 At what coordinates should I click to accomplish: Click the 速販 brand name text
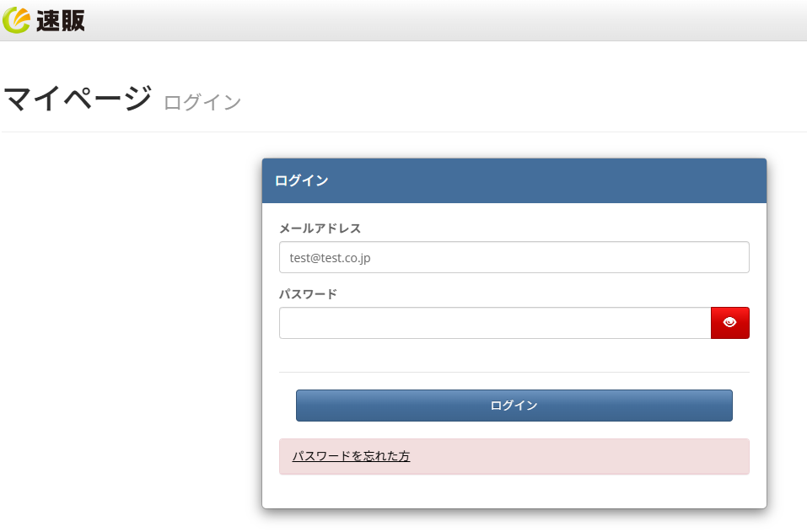61,20
